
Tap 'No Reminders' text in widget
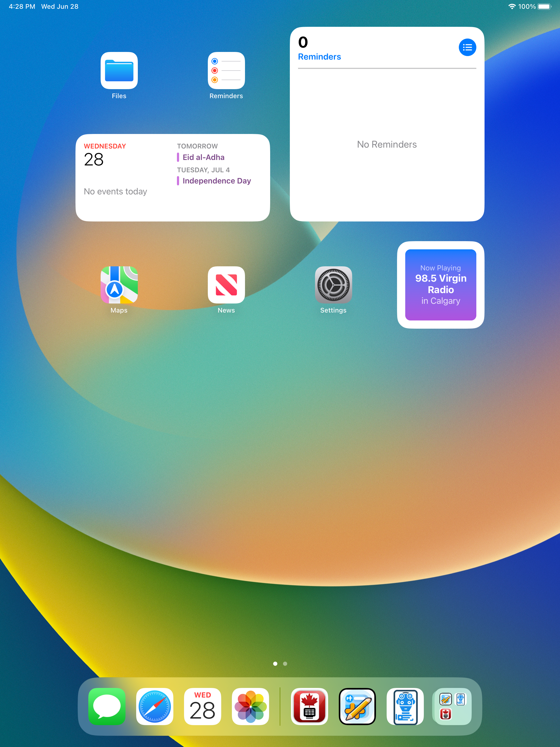pyautogui.click(x=387, y=144)
